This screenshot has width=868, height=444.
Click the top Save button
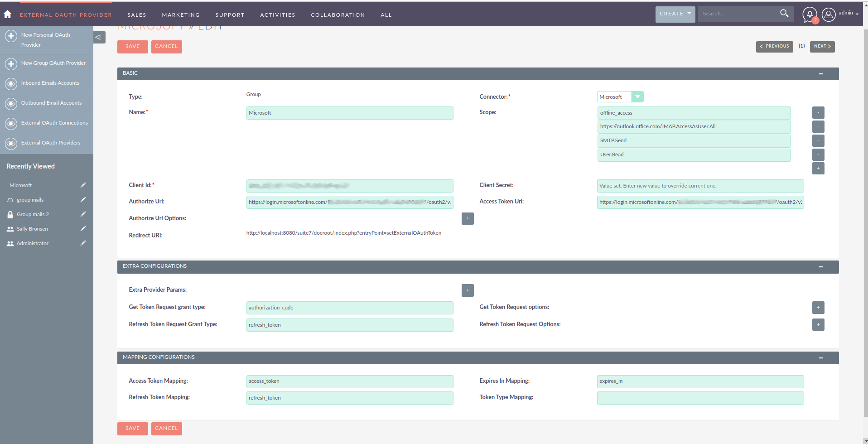(132, 47)
